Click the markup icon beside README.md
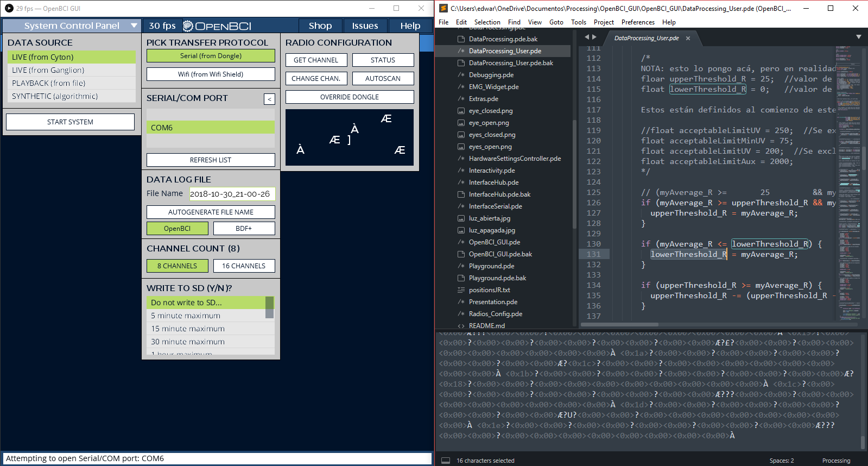Image resolution: width=868 pixels, height=466 pixels. [x=461, y=326]
